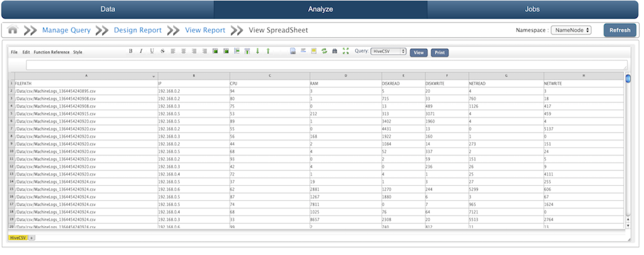This screenshot has height=255, width=644.
Task: Click the DISKREAD value 4431 cell
Action: 403,129
